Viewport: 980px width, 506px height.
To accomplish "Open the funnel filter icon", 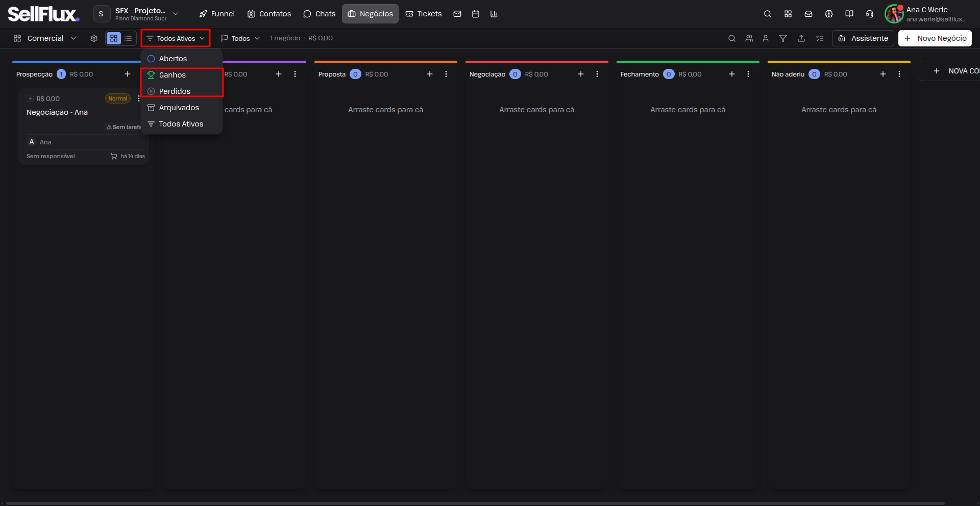I will [x=783, y=38].
